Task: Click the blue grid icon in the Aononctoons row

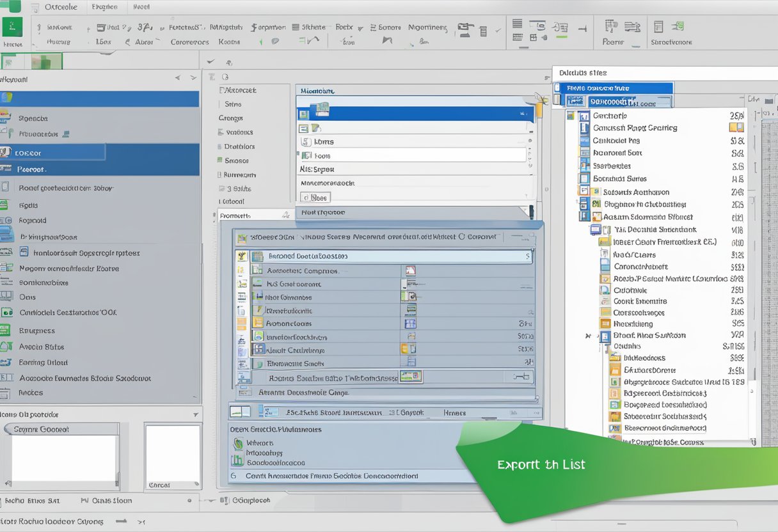Action: [x=410, y=324]
